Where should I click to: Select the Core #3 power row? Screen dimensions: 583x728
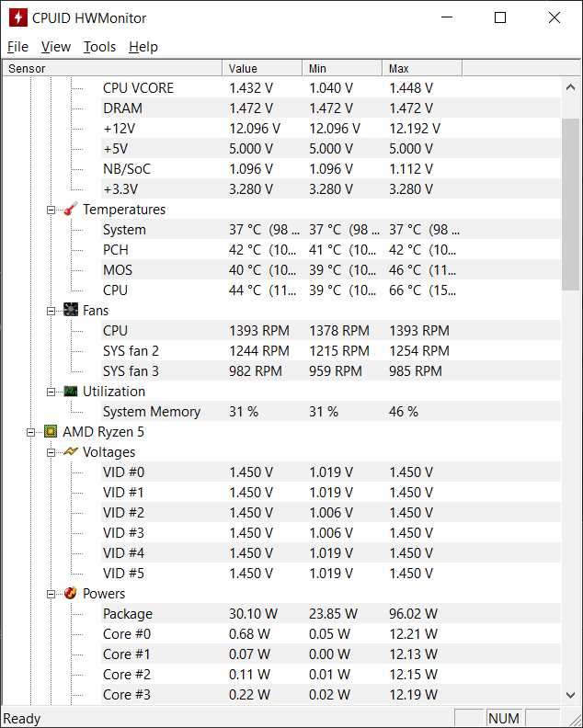click(330, 695)
